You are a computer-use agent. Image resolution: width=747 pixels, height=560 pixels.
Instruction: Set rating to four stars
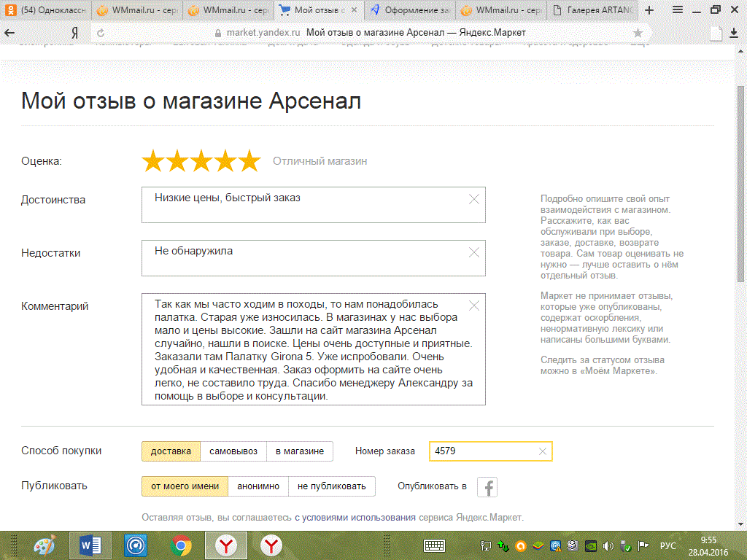pos(225,160)
